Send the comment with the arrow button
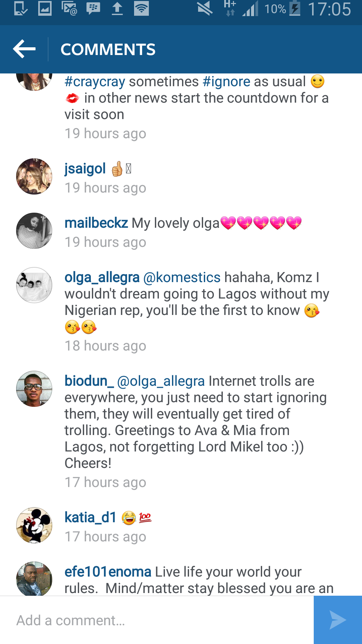This screenshot has height=644, width=362. click(338, 620)
